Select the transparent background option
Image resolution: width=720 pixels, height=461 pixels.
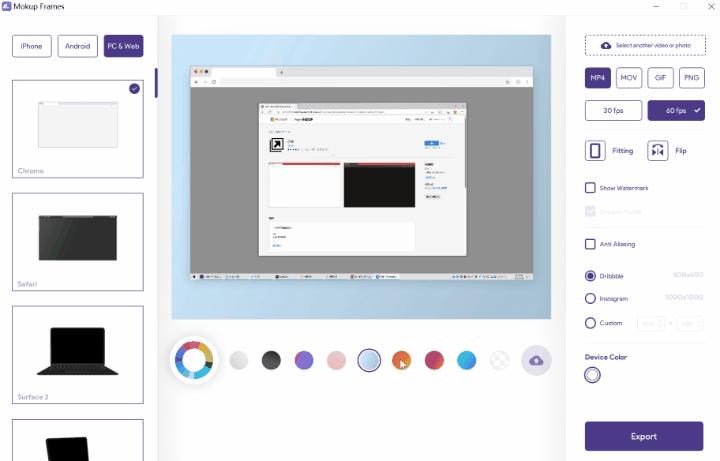[x=499, y=360]
